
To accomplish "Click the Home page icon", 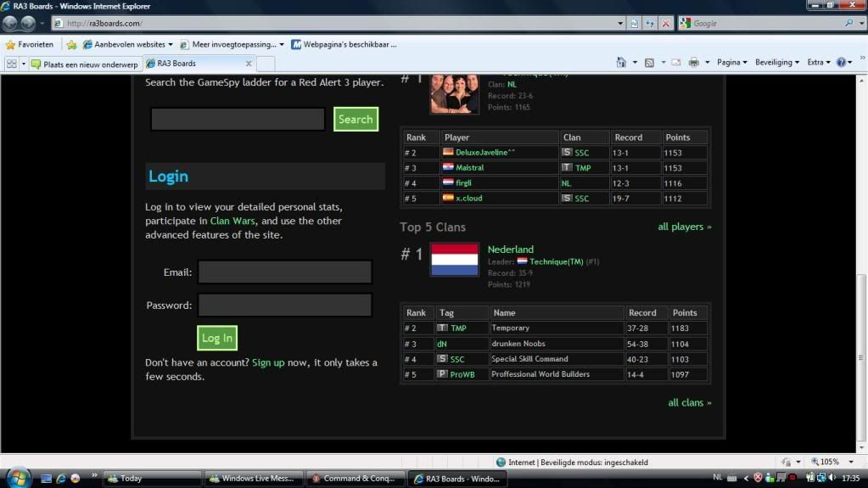I will [x=621, y=63].
